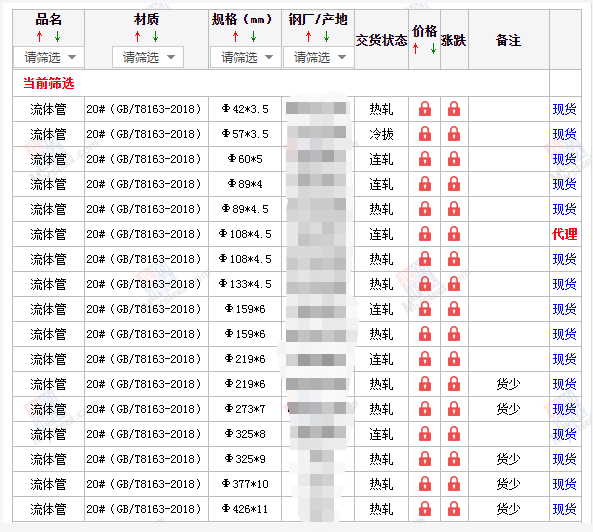Sort 品名 column ascending with red arrow
Screen dimensions: 593x532
(x=39, y=37)
